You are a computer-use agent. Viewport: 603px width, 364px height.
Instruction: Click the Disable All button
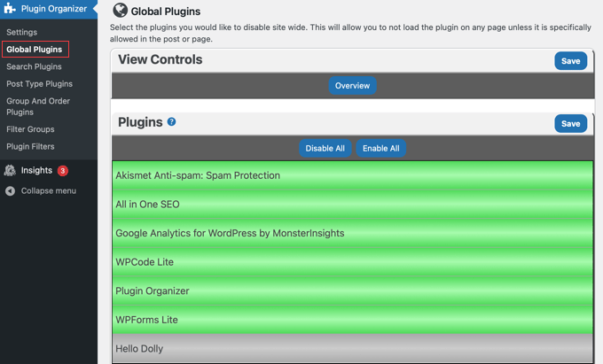(x=325, y=148)
